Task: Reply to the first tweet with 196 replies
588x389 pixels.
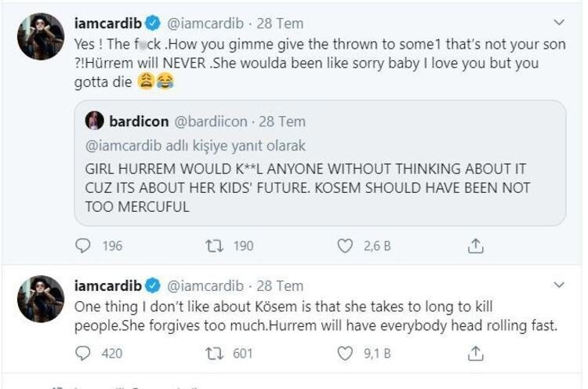Action: coord(84,246)
